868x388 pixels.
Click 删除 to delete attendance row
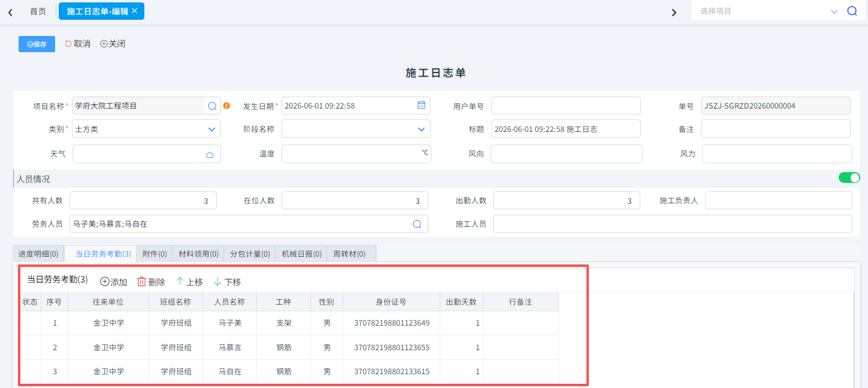pyautogui.click(x=151, y=282)
